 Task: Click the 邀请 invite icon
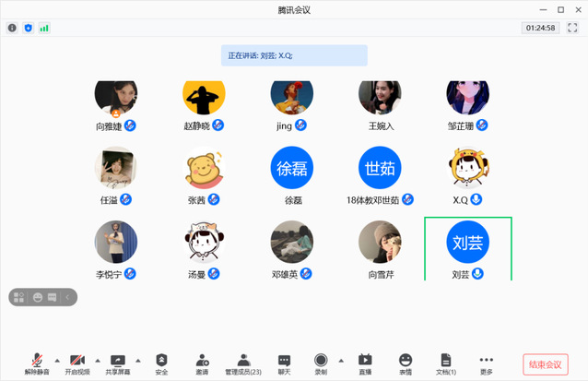click(202, 360)
